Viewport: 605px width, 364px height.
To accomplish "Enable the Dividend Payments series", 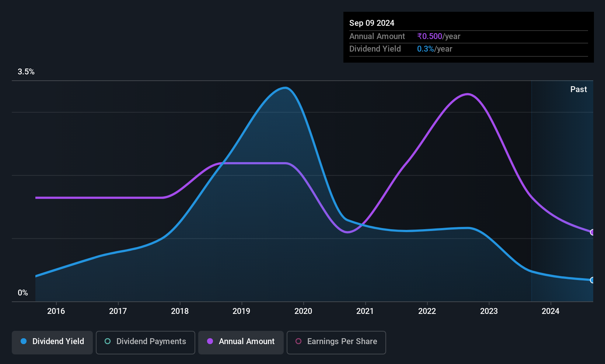I will click(146, 342).
